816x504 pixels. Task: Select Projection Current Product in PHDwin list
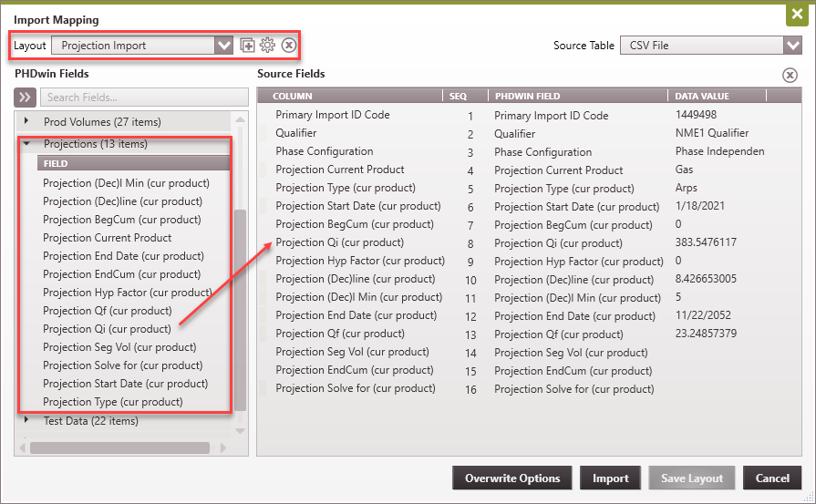pos(108,238)
